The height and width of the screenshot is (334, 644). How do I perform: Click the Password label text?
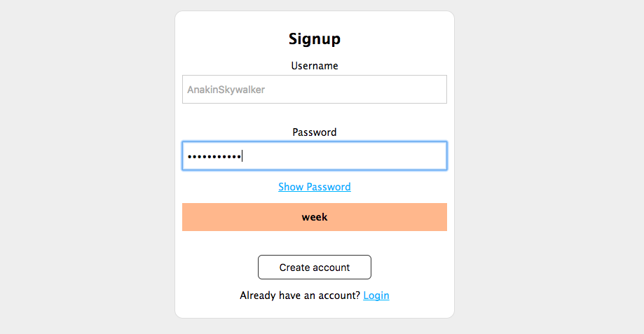[315, 132]
